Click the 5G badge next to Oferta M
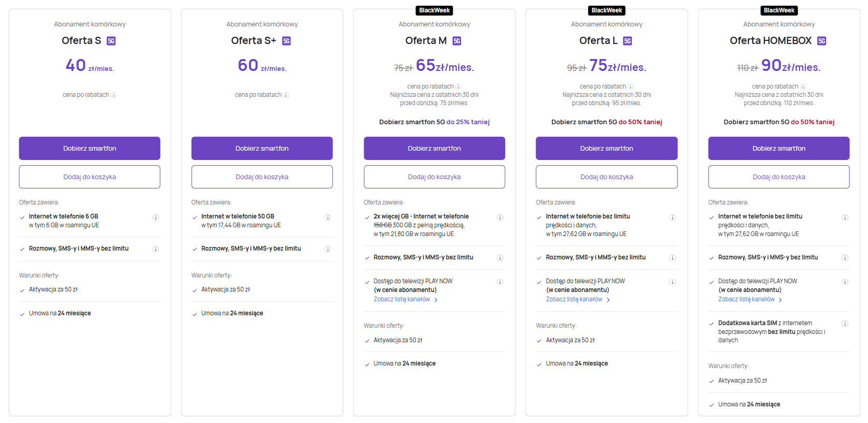868x423 pixels. (457, 41)
